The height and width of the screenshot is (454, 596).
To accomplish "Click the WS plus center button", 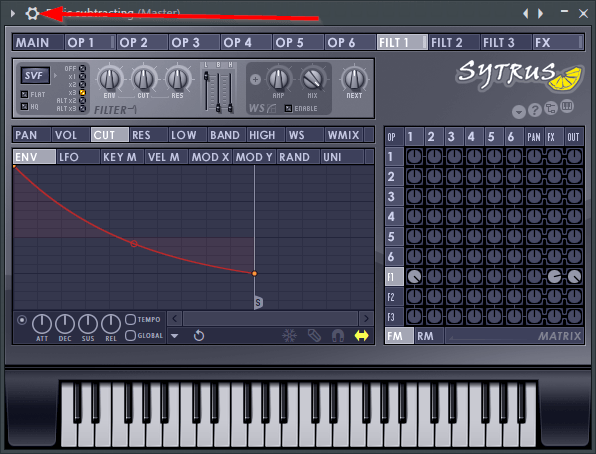I will pyautogui.click(x=255, y=79).
